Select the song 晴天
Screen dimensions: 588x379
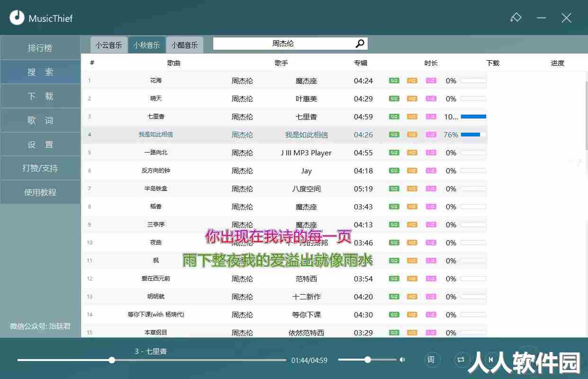tap(156, 99)
